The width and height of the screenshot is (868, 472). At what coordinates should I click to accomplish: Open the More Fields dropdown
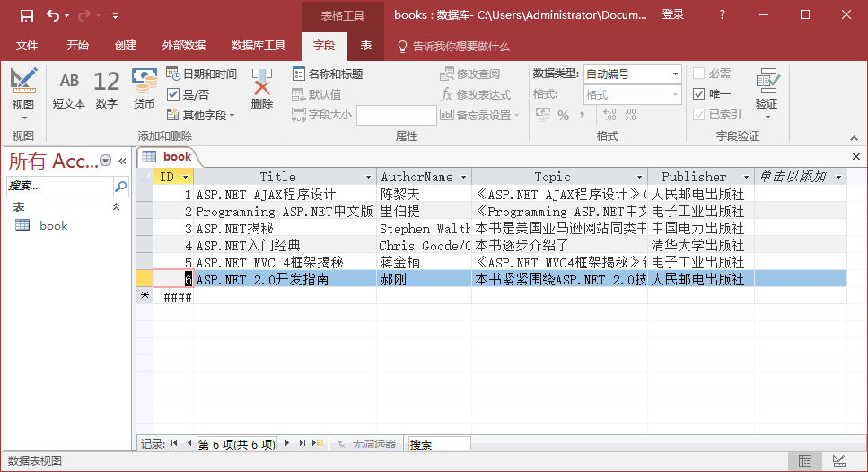pyautogui.click(x=202, y=115)
